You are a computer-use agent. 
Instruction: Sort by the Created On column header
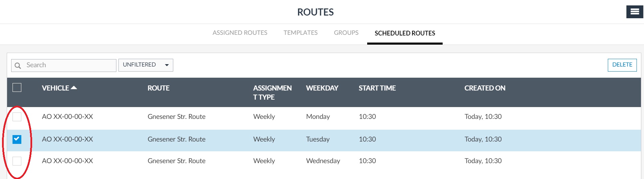[485, 88]
